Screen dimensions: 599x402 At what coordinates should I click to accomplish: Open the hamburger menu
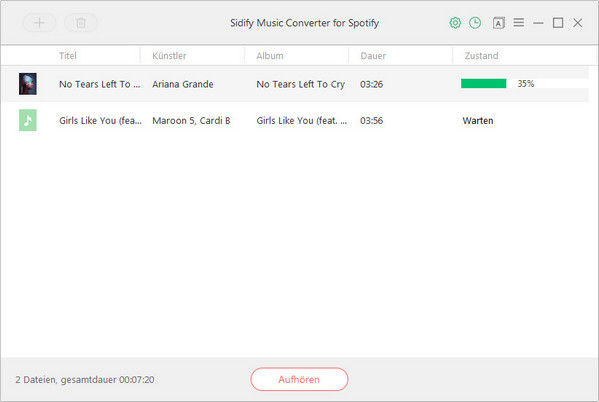[x=518, y=23]
